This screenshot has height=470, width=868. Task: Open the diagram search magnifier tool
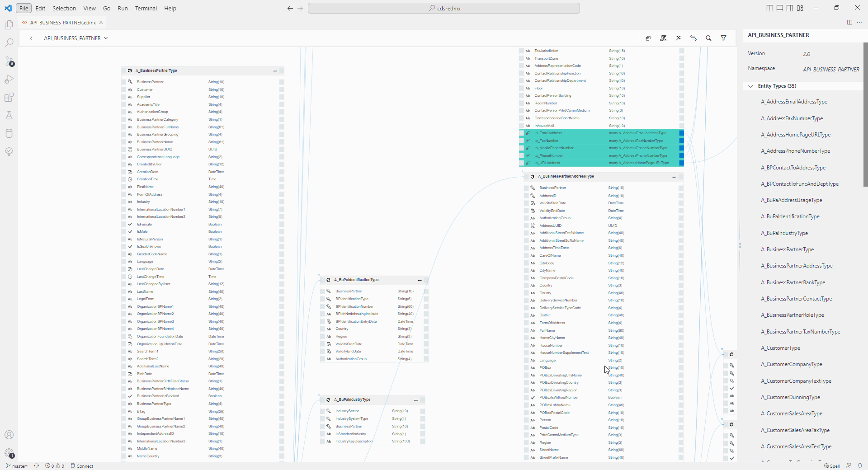708,38
